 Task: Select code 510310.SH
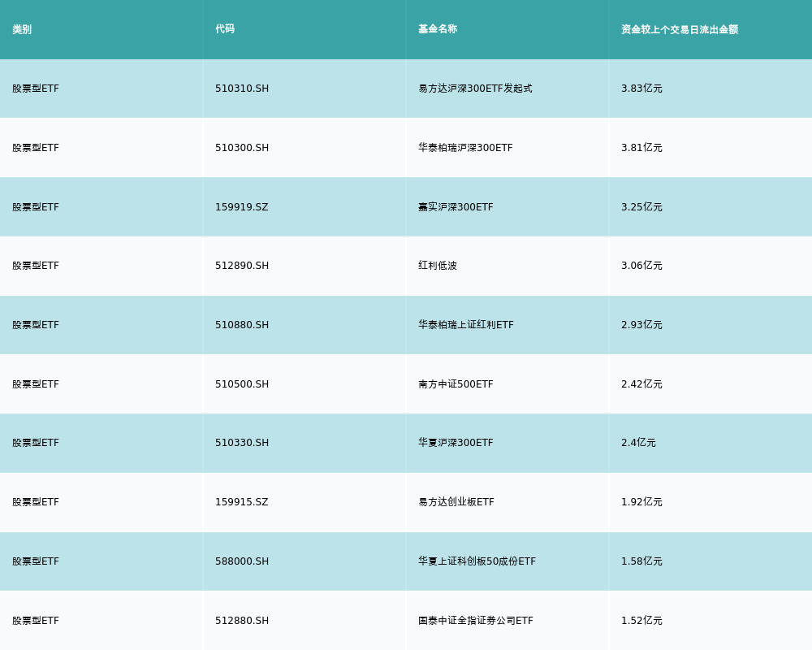(242, 89)
